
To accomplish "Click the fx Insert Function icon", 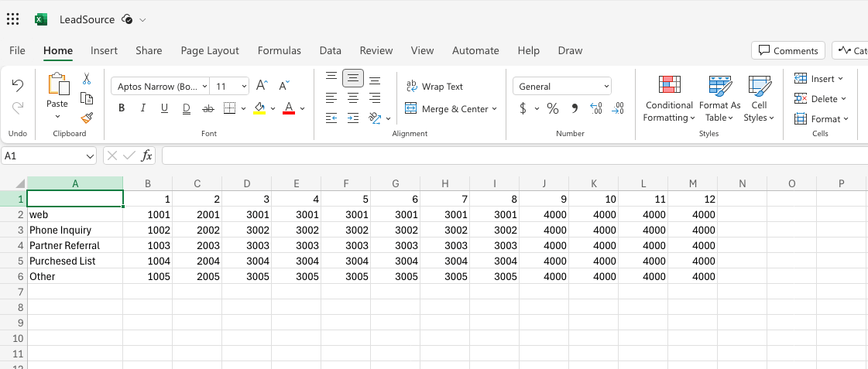I will pyautogui.click(x=146, y=156).
